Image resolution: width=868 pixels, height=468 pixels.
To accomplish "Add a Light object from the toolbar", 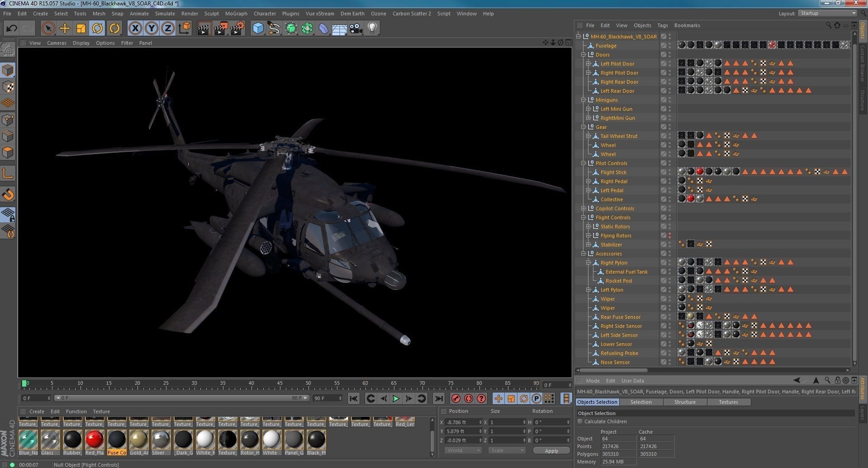I will (372, 28).
